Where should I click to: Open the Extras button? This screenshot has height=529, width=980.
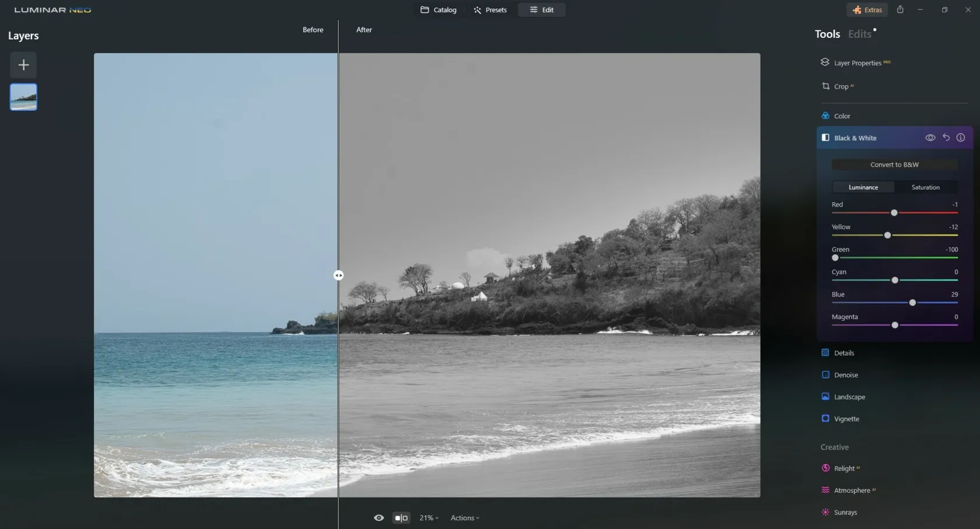867,10
